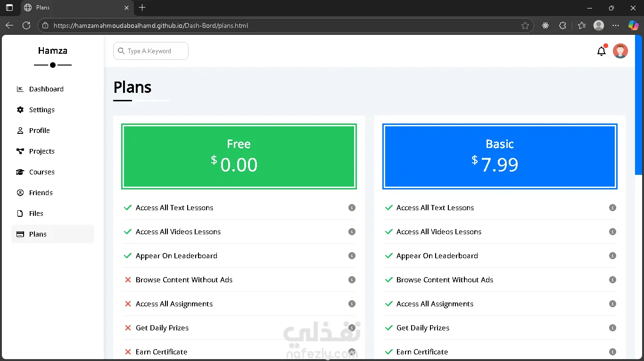
Task: Click info icon for Basic Earn Certificate
Action: pos(612,352)
